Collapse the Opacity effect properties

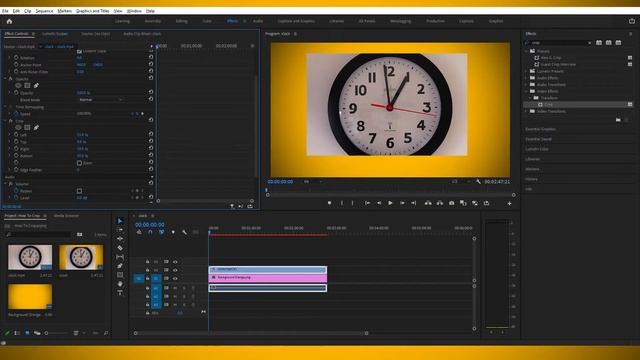6,79
